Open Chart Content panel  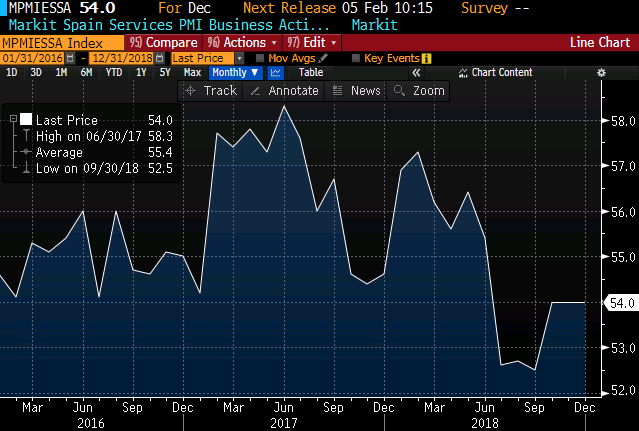click(x=495, y=73)
